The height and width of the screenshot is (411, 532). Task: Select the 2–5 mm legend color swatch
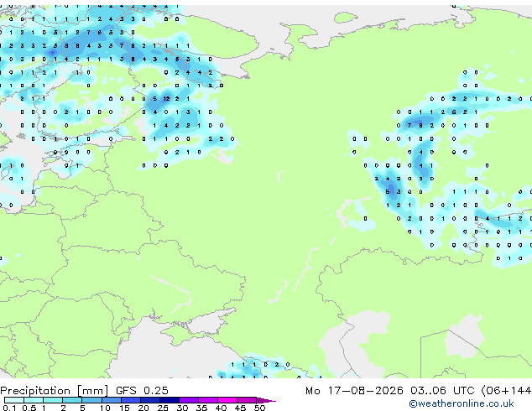[72, 400]
